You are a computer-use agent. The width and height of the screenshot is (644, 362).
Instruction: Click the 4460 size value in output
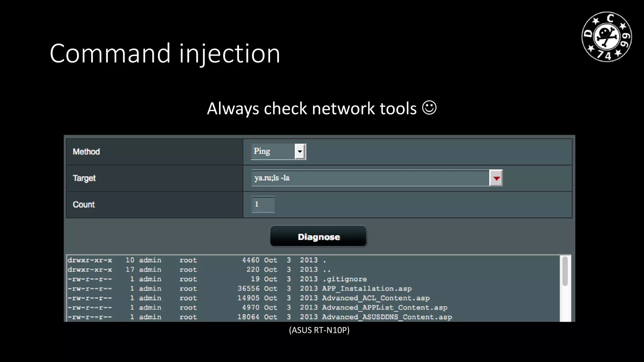pos(251,260)
